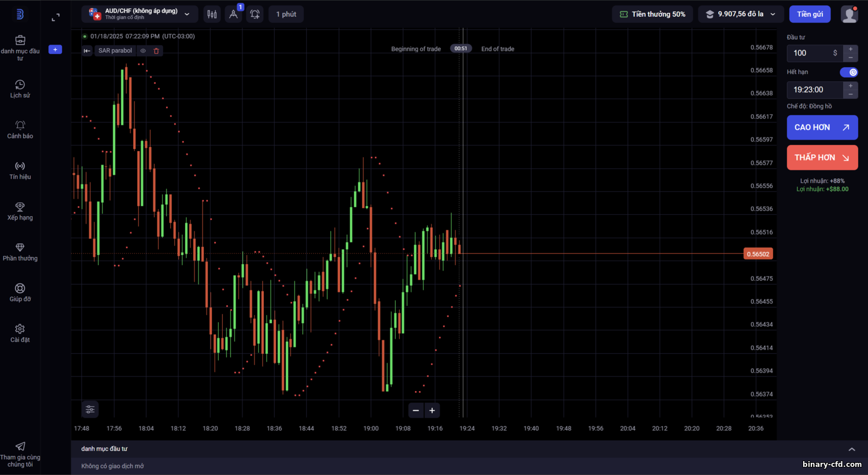Open chart settings sliders icon
This screenshot has height=475, width=868.
[90, 410]
